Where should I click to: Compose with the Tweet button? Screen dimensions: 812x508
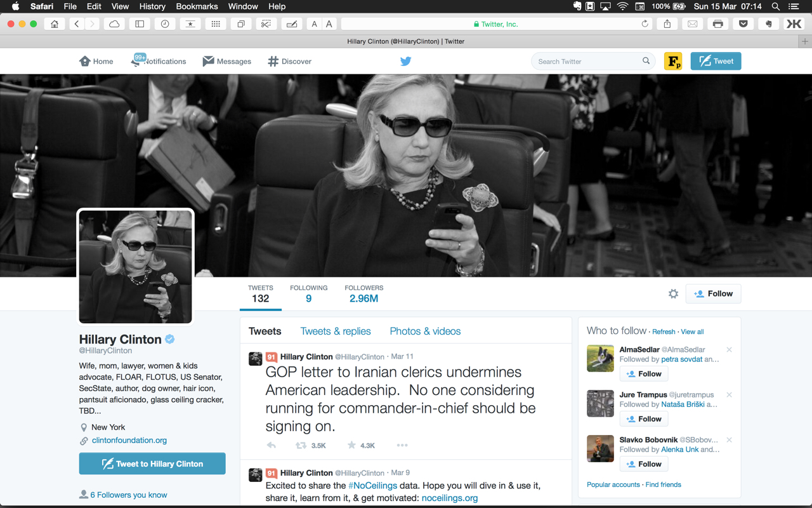click(716, 61)
